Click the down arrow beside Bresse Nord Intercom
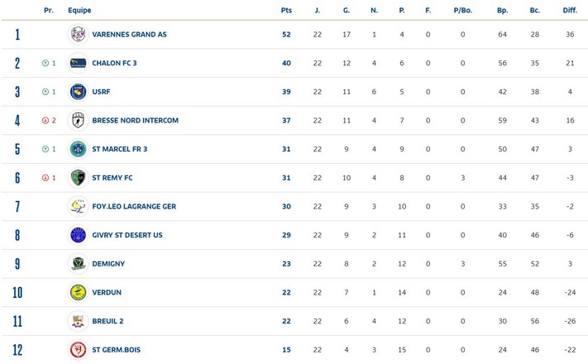This screenshot has width=588, height=364. [45, 121]
